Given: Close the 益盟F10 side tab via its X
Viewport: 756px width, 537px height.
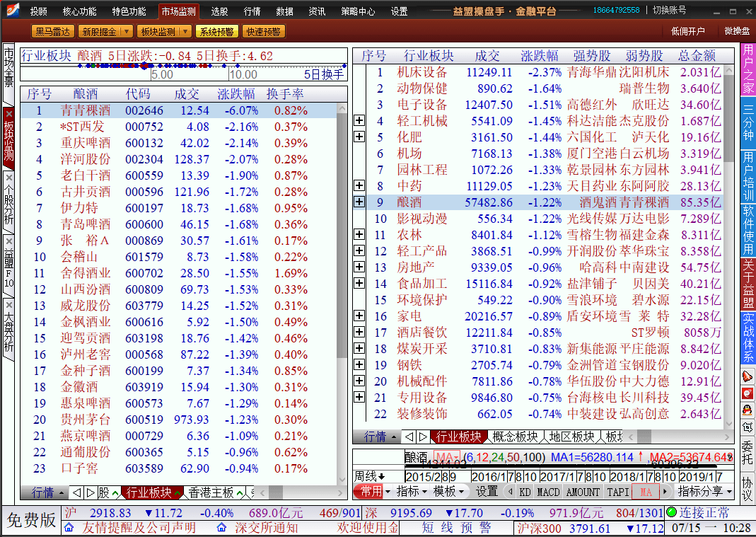Looking at the screenshot, I should (8, 242).
